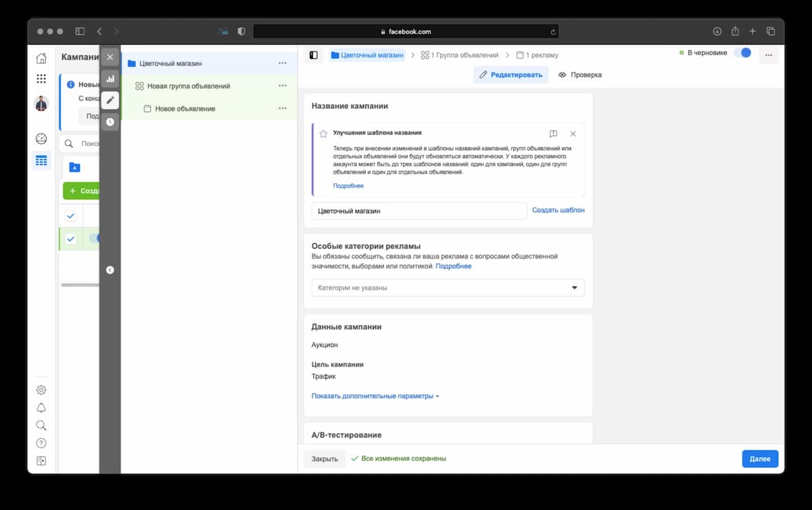Select the pencil edit icon in strip
This screenshot has width=812, height=510.
tap(110, 100)
